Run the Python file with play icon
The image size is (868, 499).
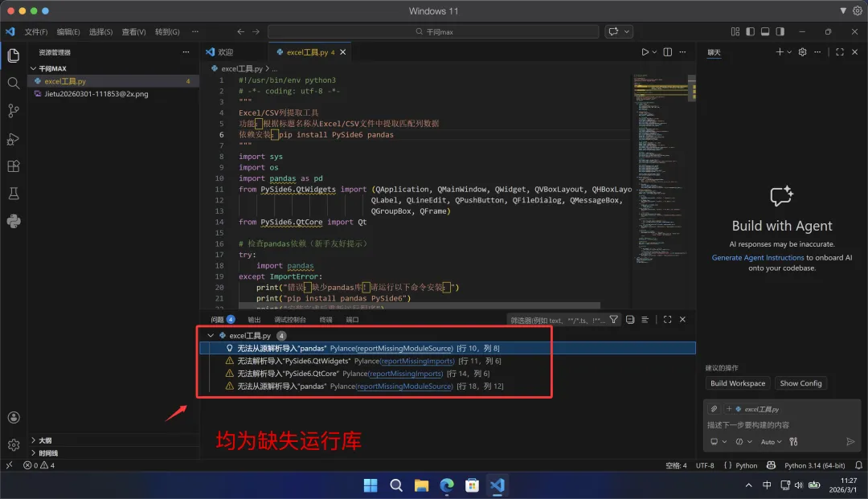click(645, 52)
